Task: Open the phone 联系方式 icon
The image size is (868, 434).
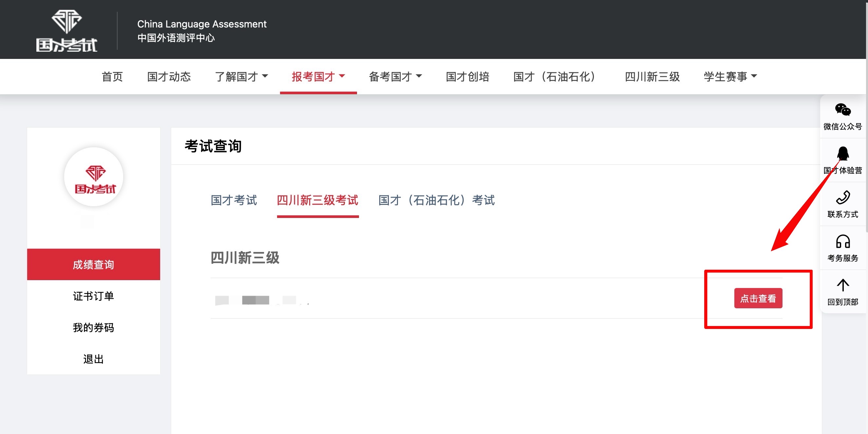Action: [843, 198]
